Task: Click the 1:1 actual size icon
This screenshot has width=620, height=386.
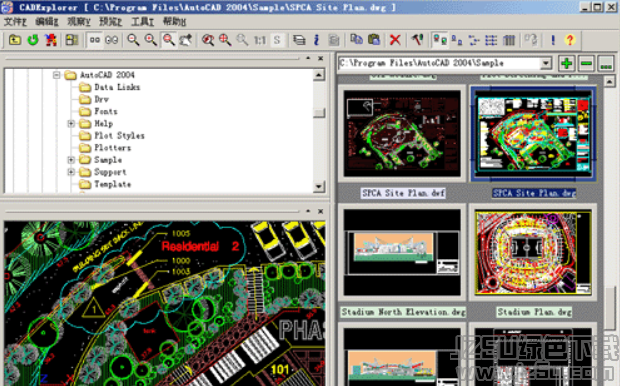Action: pyautogui.click(x=260, y=40)
